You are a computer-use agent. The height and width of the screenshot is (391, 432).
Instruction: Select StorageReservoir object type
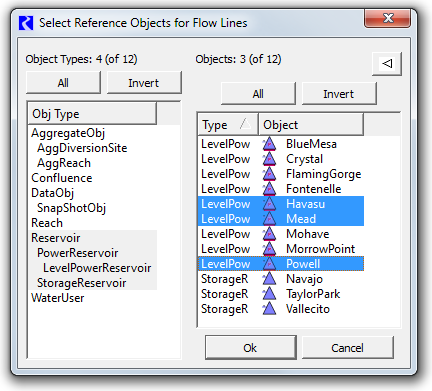[x=81, y=283]
